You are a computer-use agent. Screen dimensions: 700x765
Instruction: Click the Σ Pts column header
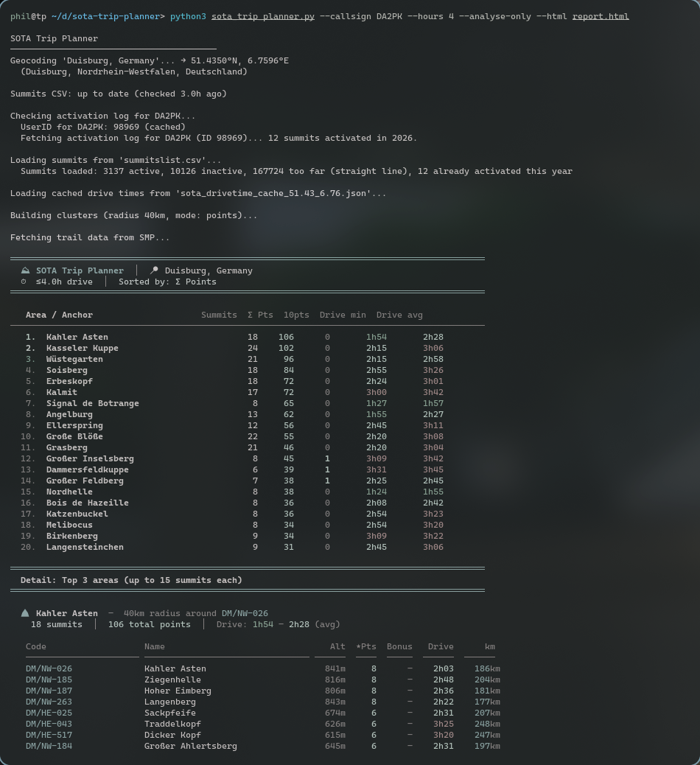[260, 315]
